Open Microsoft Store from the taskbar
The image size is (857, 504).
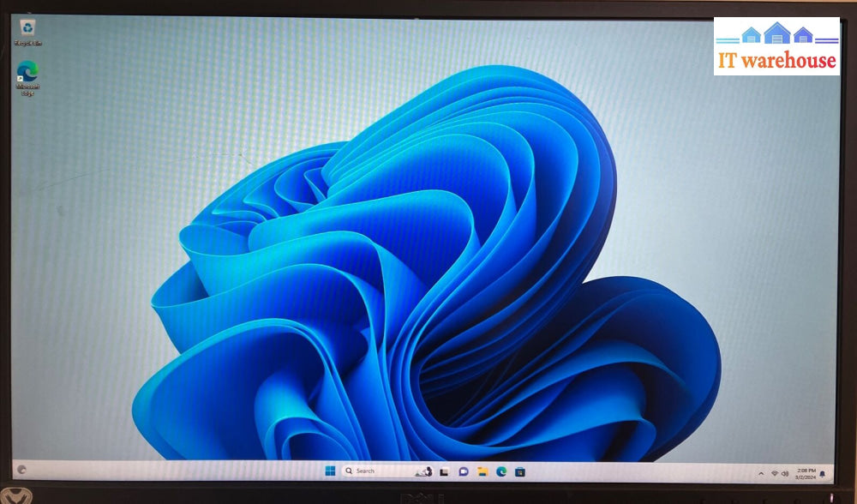point(520,472)
